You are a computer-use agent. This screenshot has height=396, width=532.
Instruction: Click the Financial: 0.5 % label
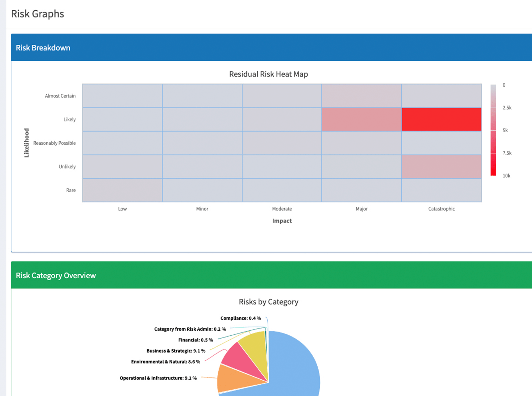coord(195,340)
